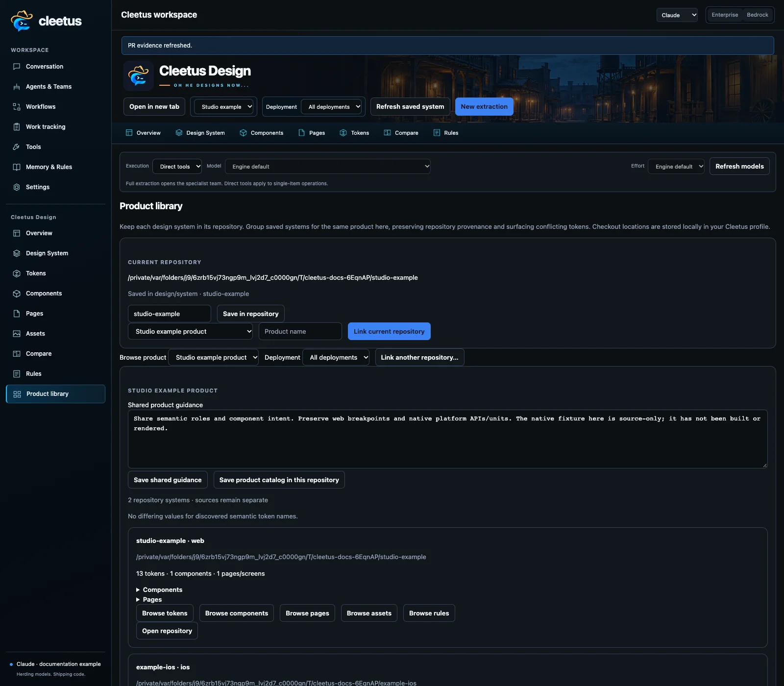This screenshot has width=784, height=686.
Task: Click the Components tab cube icon
Action: click(x=243, y=133)
